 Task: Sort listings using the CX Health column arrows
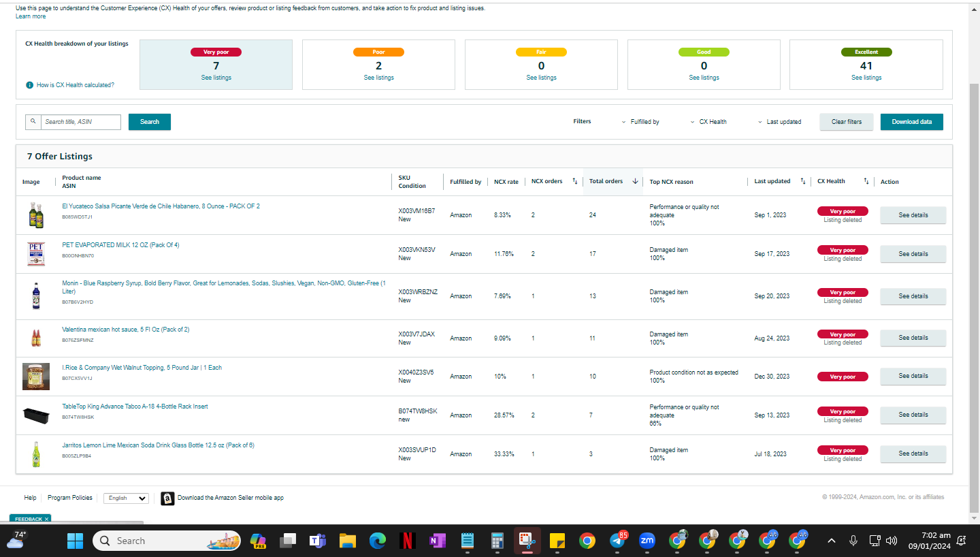tap(866, 181)
